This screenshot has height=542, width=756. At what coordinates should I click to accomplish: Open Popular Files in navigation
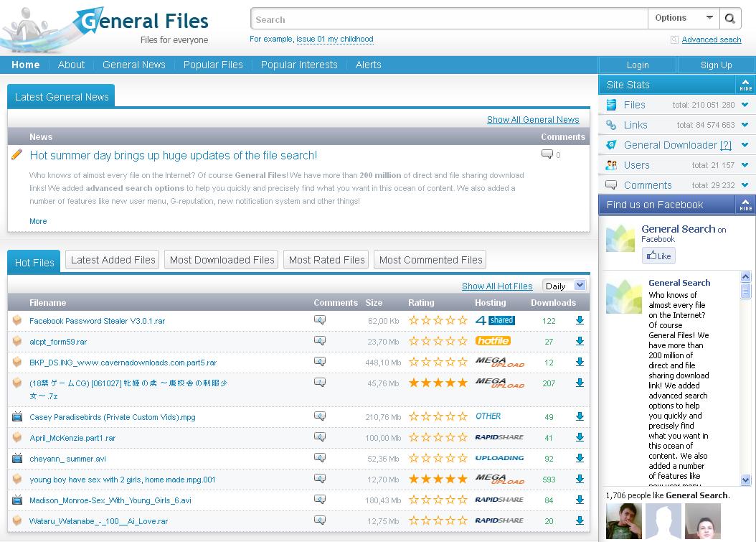point(213,65)
